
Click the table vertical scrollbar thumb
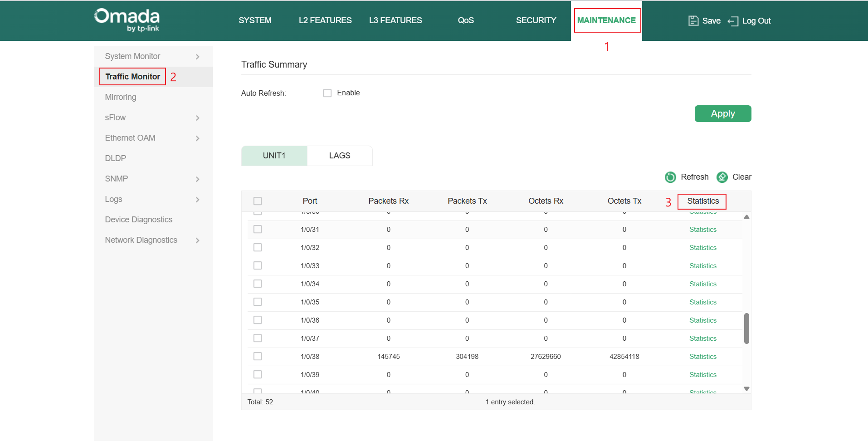tap(746, 329)
